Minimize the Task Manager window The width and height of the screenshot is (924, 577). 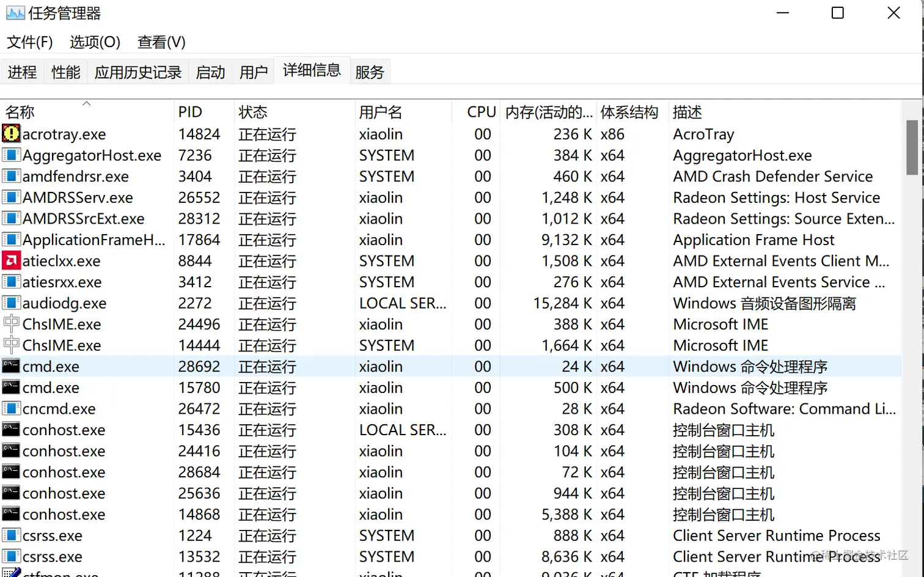click(x=782, y=13)
